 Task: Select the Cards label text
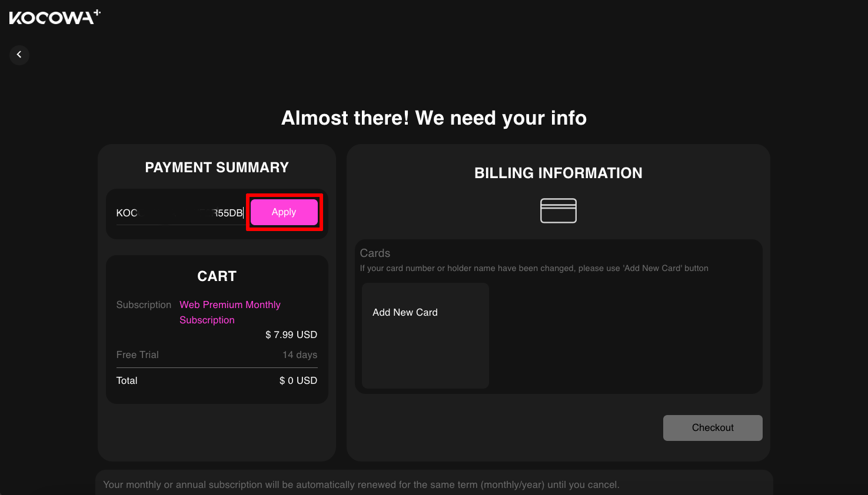pos(375,253)
